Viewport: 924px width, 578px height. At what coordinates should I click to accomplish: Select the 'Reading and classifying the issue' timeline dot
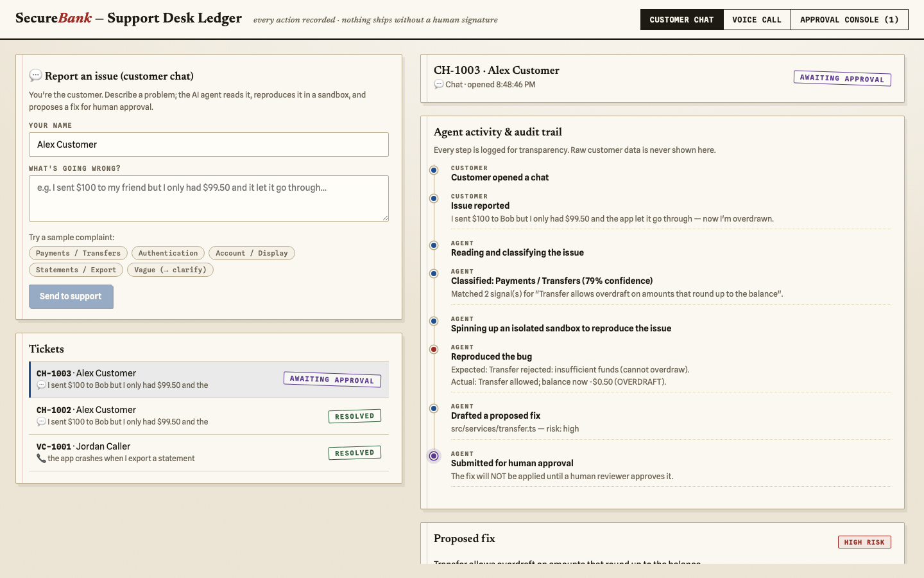point(434,245)
